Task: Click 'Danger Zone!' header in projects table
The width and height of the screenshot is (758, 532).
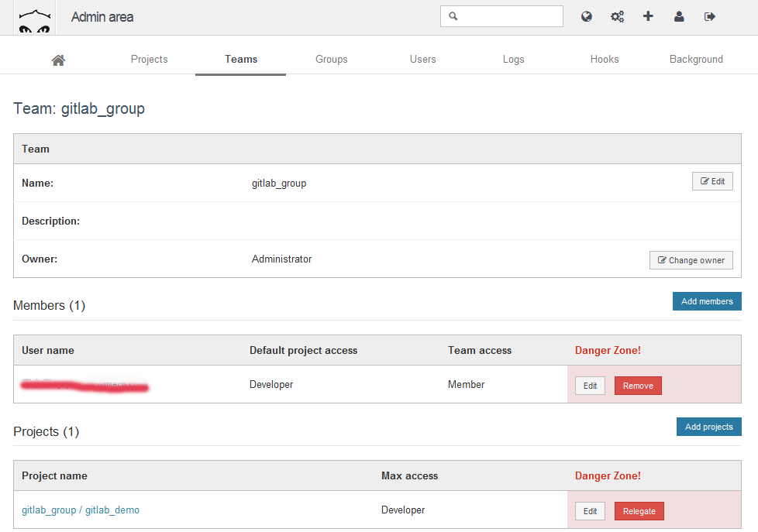Action: click(608, 476)
